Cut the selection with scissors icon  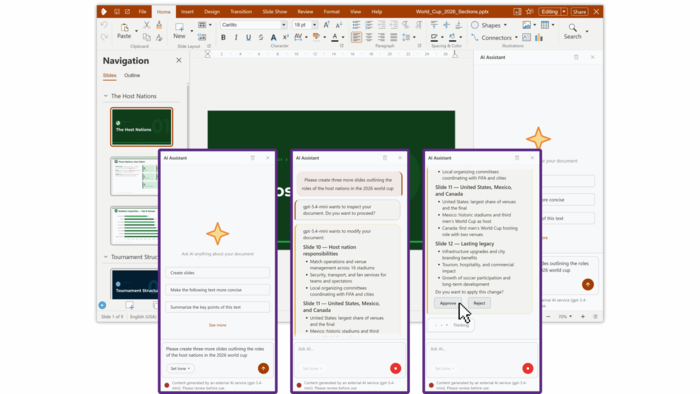point(146,25)
